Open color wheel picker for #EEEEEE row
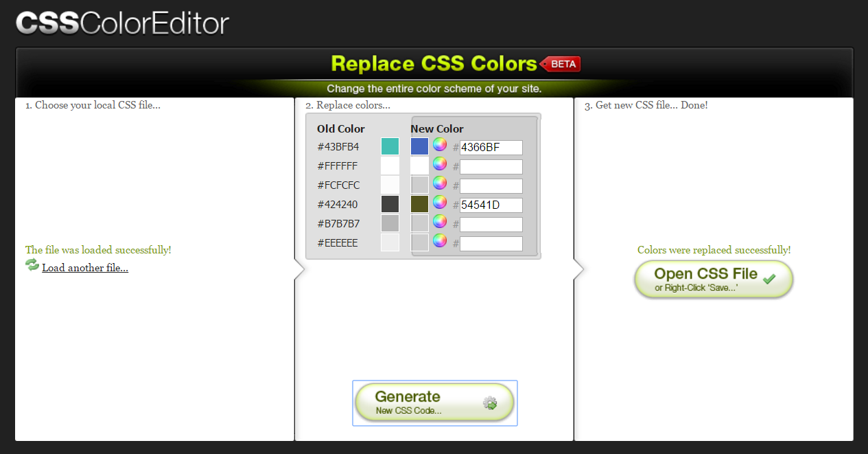868x454 pixels. (x=440, y=241)
